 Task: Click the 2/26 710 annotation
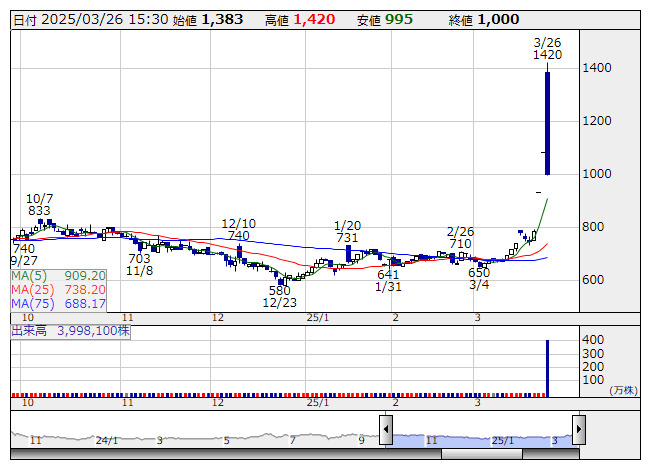pyautogui.click(x=460, y=237)
